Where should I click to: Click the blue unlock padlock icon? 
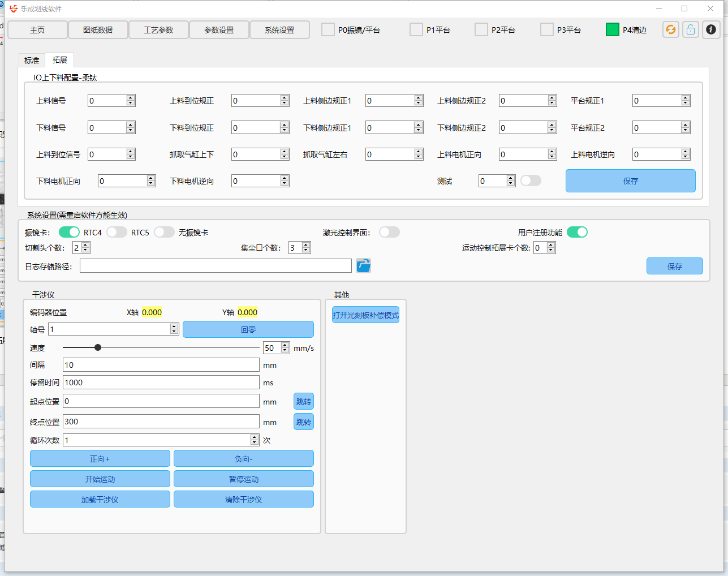(691, 30)
